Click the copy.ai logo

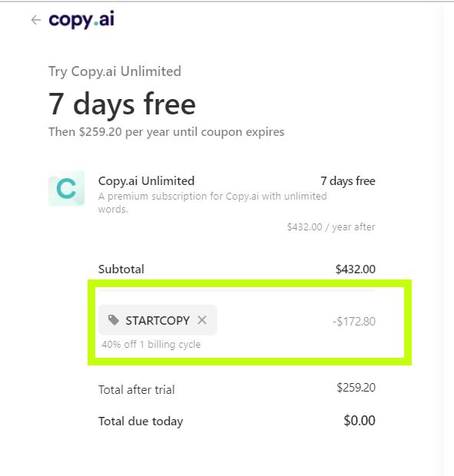pyautogui.click(x=81, y=20)
